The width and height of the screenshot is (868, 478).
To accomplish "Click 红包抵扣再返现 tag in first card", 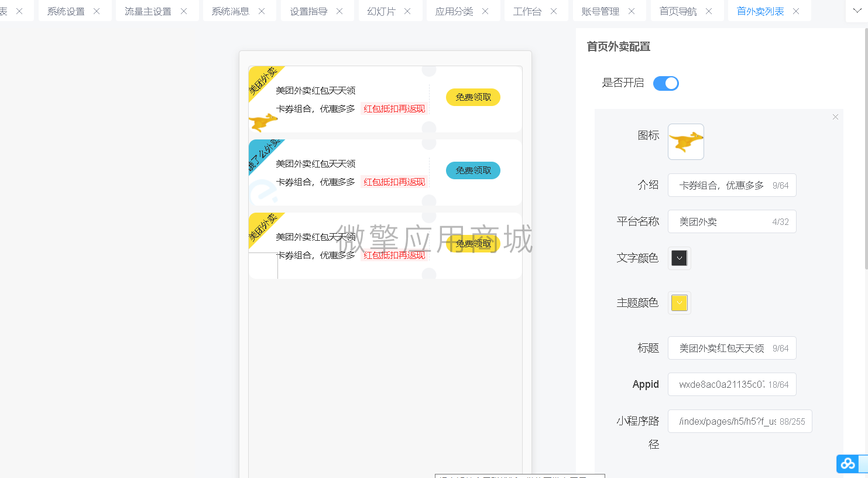I will click(x=394, y=108).
